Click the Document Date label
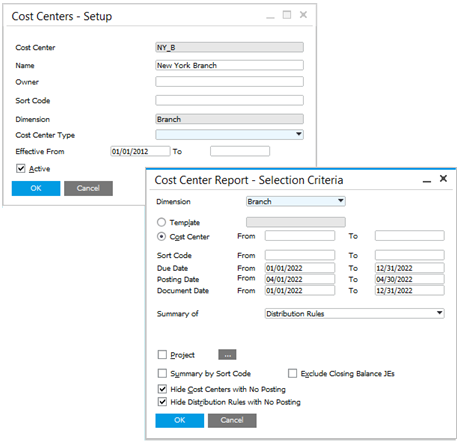This screenshot has width=461, height=443. point(183,291)
